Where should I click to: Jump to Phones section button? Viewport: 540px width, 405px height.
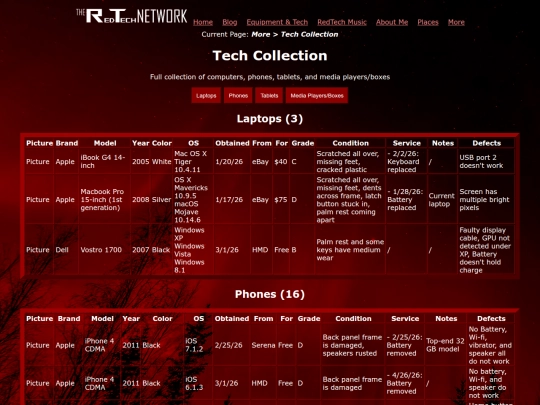click(x=238, y=95)
